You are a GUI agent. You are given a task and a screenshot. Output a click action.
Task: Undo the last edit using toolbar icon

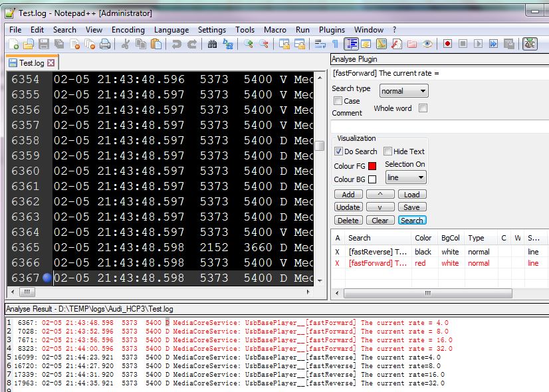click(x=174, y=43)
